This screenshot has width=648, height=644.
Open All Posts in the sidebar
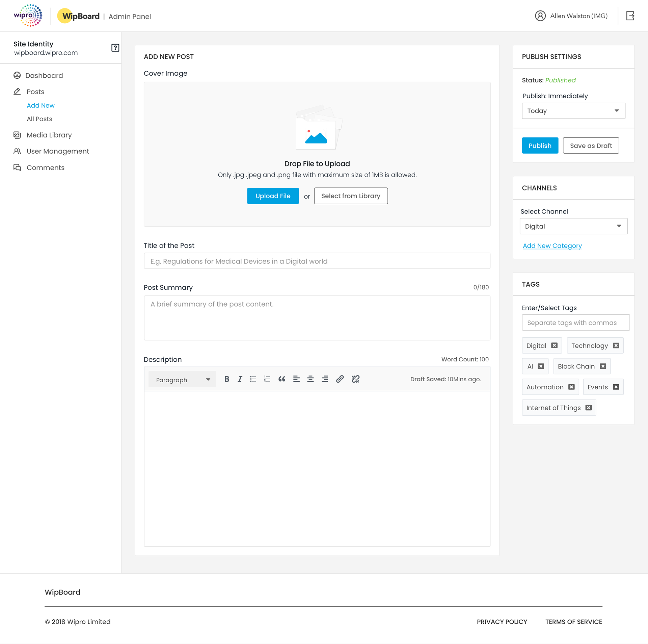click(x=39, y=119)
